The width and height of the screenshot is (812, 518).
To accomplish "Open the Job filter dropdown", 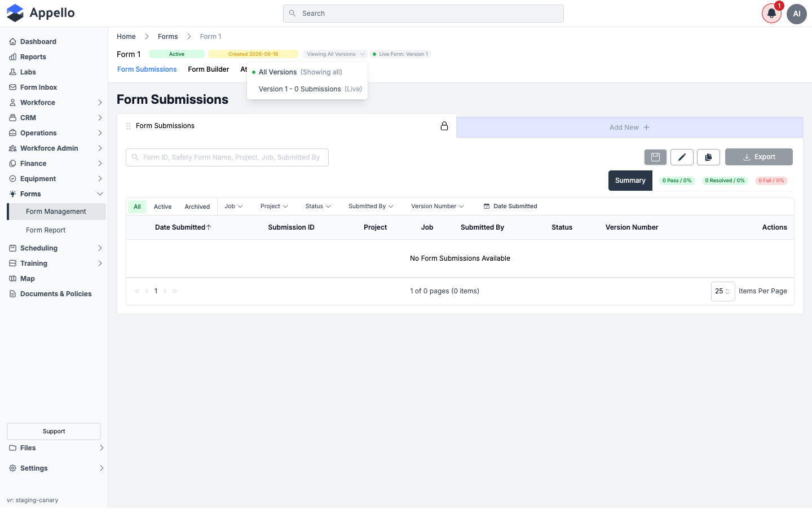I will tap(233, 207).
